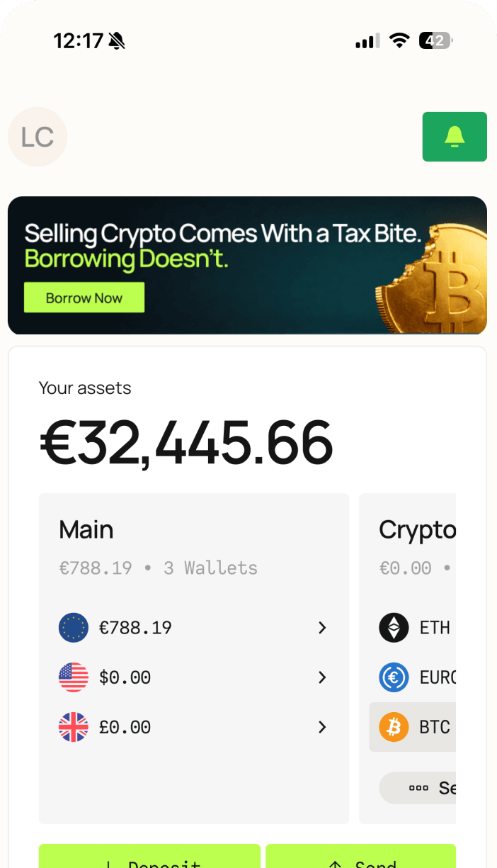The image size is (497, 868).
Task: Expand the GBP balance row chevron
Action: coord(322,726)
